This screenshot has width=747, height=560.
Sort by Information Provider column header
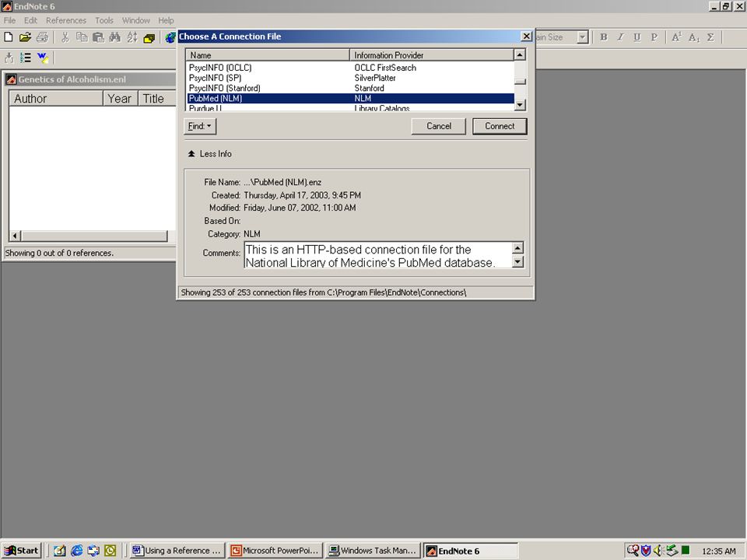[432, 54]
